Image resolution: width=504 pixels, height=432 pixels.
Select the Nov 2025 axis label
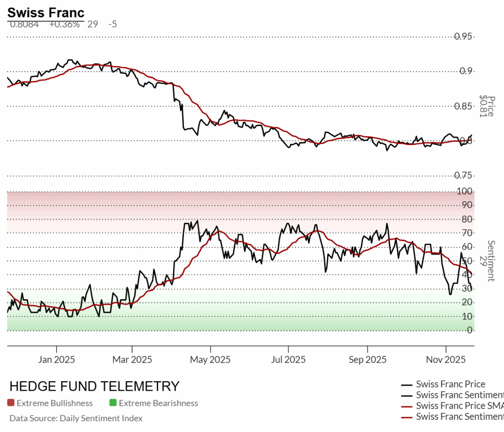[445, 360]
